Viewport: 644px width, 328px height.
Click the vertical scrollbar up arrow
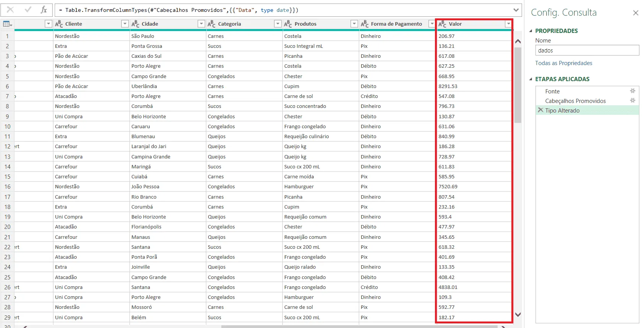518,41
